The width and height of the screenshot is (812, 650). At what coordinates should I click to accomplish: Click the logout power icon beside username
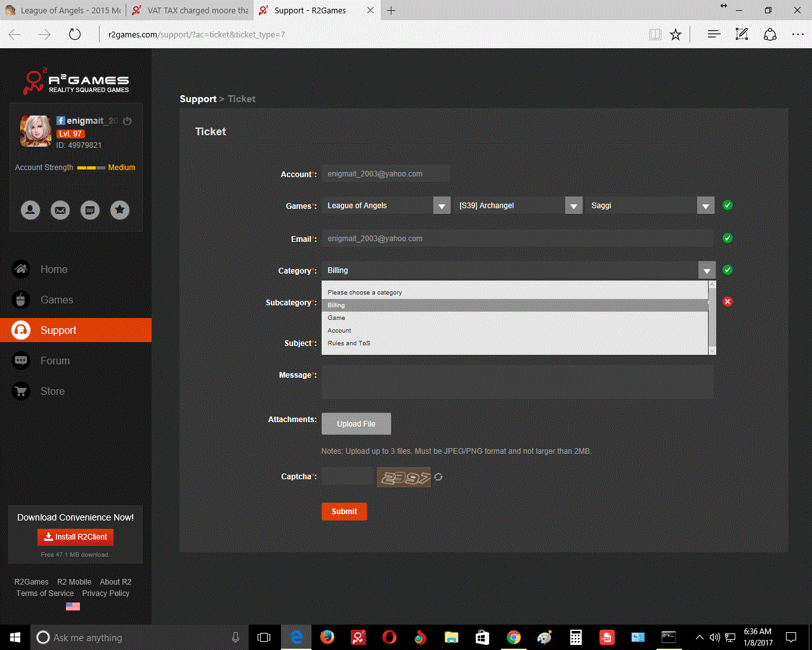click(x=128, y=121)
